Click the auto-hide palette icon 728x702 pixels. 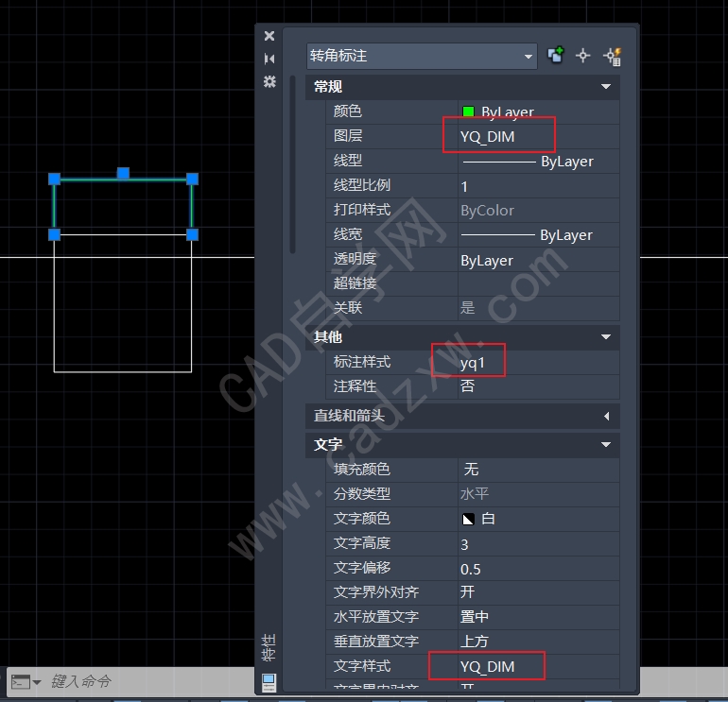pos(269,59)
